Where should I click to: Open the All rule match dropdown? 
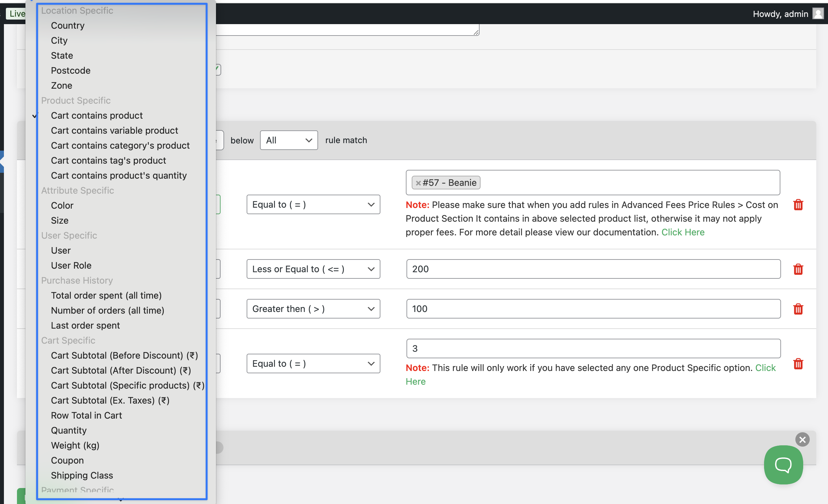[289, 140]
